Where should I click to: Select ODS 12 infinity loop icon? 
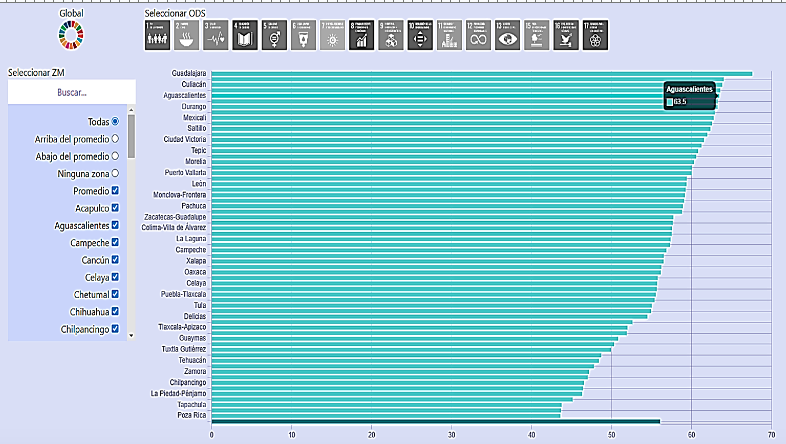point(478,35)
